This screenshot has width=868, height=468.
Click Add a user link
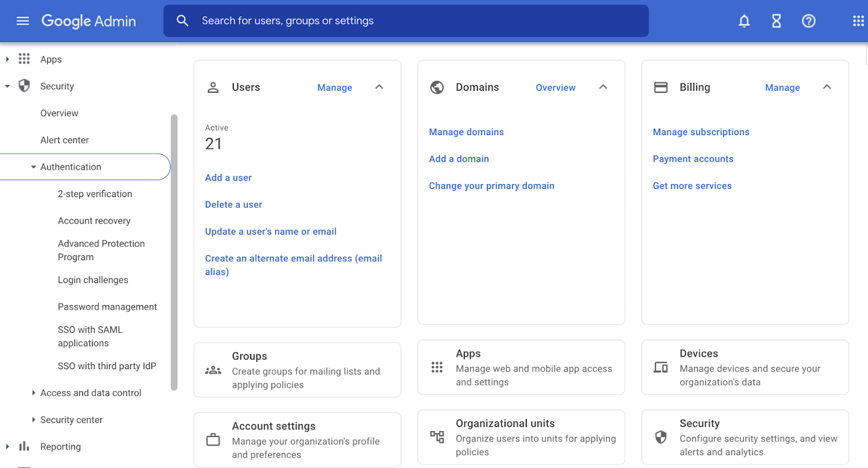click(228, 178)
